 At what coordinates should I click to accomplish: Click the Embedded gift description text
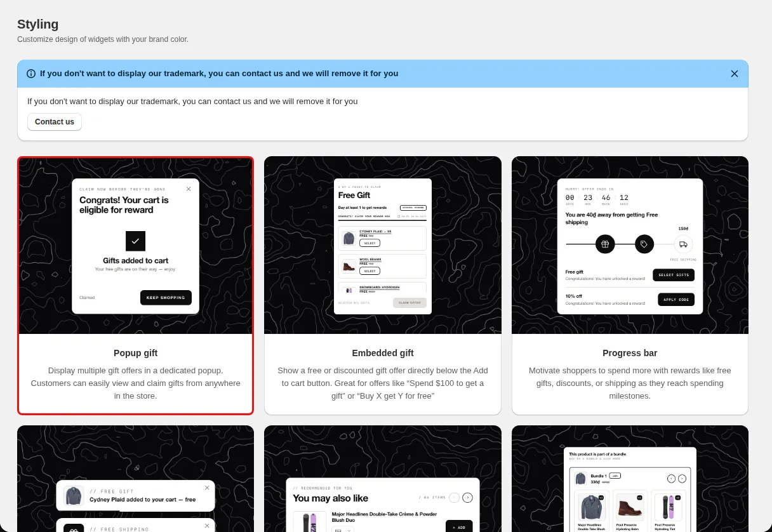click(383, 383)
